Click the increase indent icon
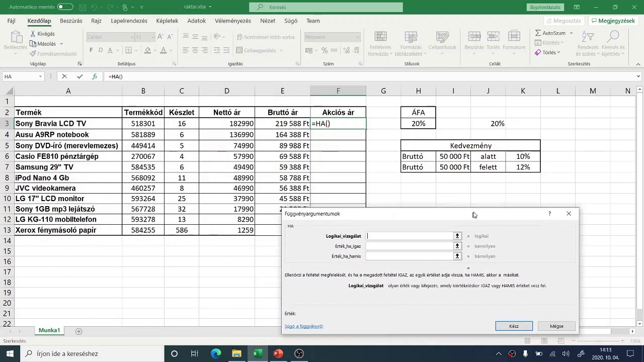The width and height of the screenshot is (644, 362). coord(226,50)
